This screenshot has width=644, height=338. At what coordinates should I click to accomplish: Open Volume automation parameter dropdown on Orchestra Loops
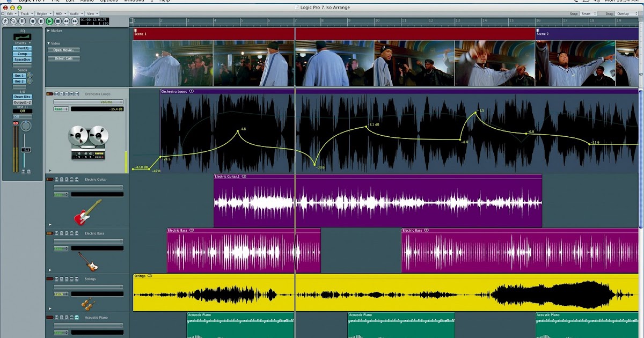(x=88, y=102)
